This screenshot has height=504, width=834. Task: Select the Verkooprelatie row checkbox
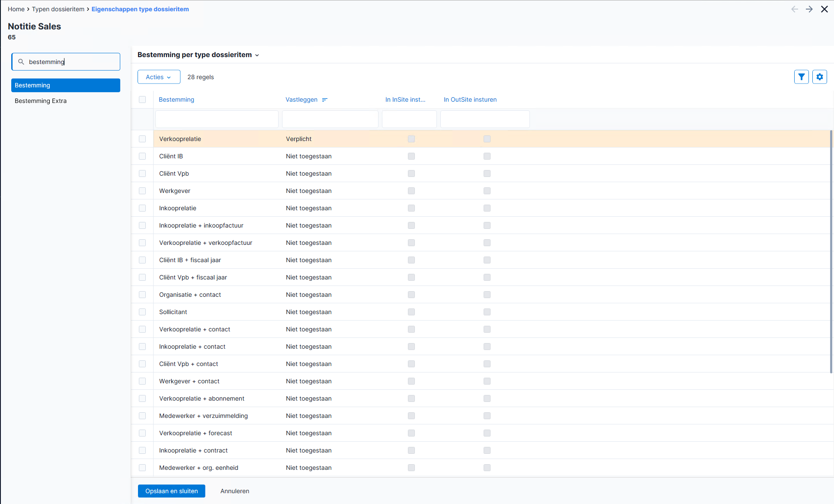coord(142,139)
